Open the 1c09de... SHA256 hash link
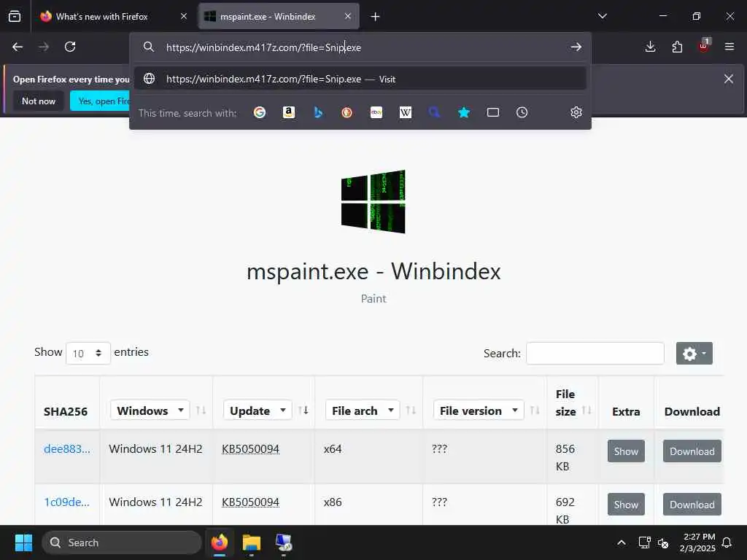The image size is (747, 560). click(x=66, y=502)
